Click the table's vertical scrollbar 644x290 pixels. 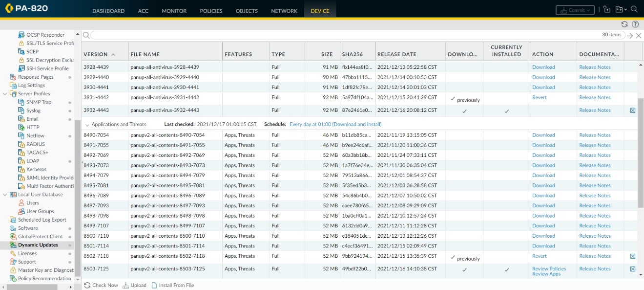641,153
